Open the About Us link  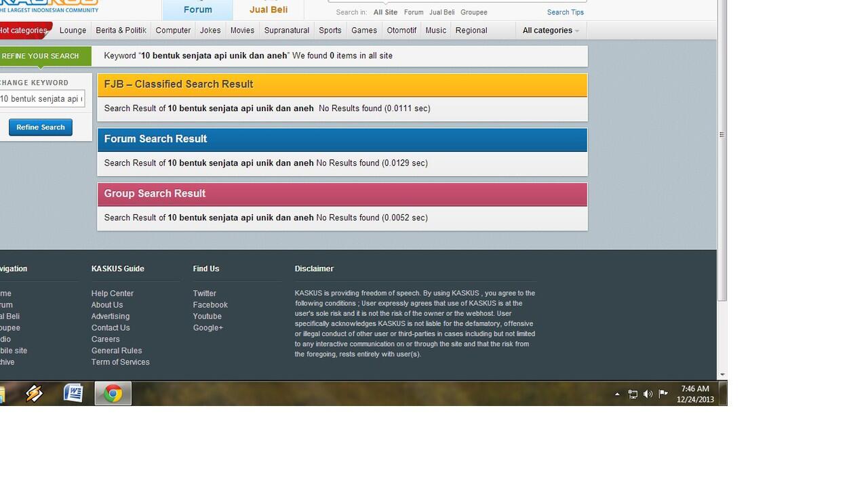pos(107,305)
